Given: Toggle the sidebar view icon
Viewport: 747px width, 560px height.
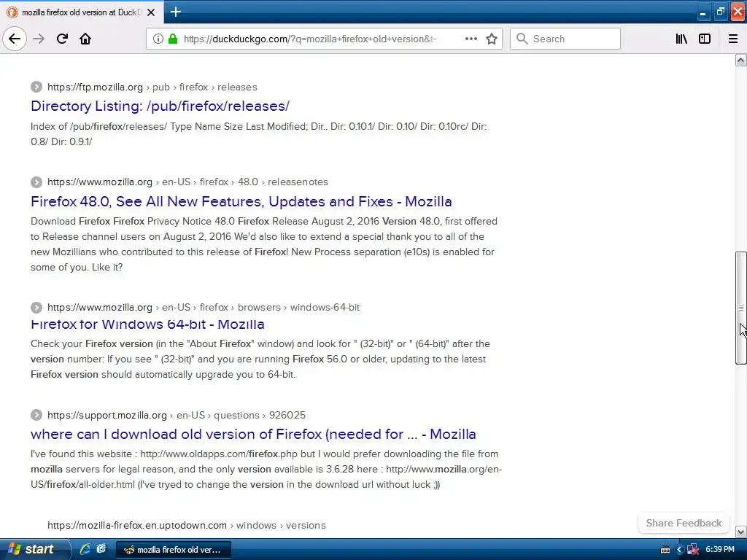Looking at the screenshot, I should click(x=705, y=39).
